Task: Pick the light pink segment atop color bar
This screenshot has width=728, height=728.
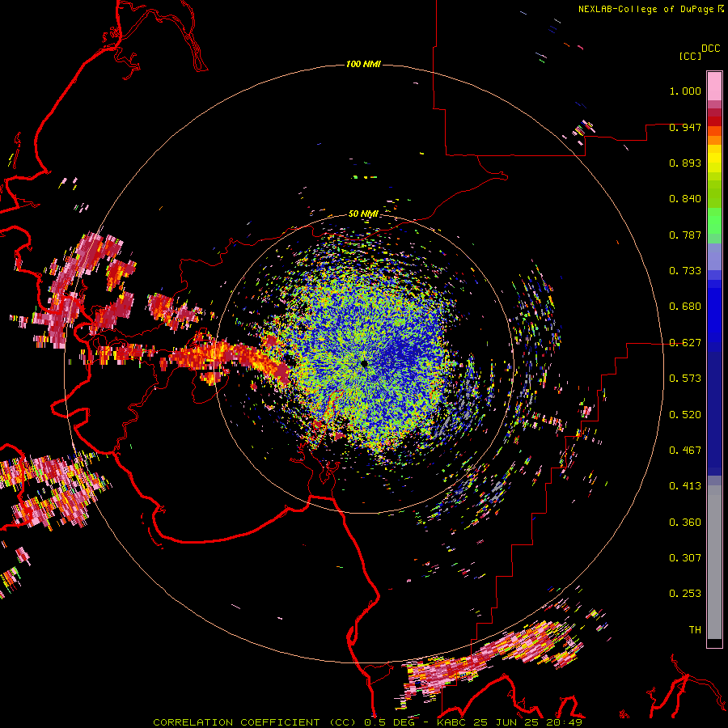Action: tap(714, 86)
